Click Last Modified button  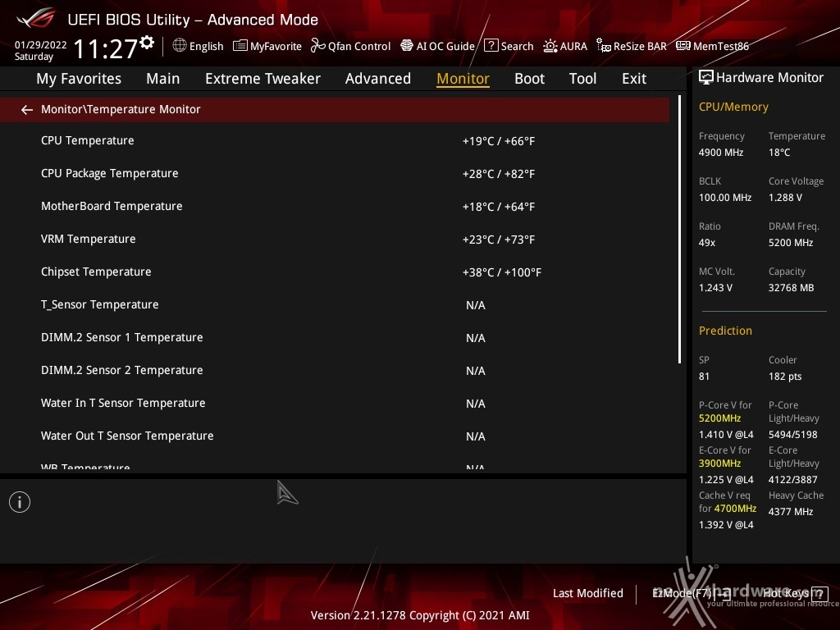pos(588,594)
